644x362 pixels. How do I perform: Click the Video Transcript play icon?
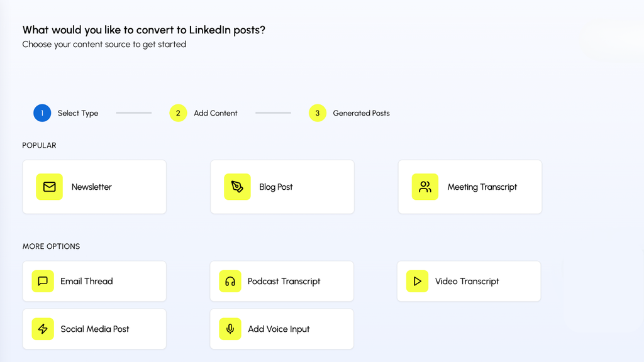(416, 281)
